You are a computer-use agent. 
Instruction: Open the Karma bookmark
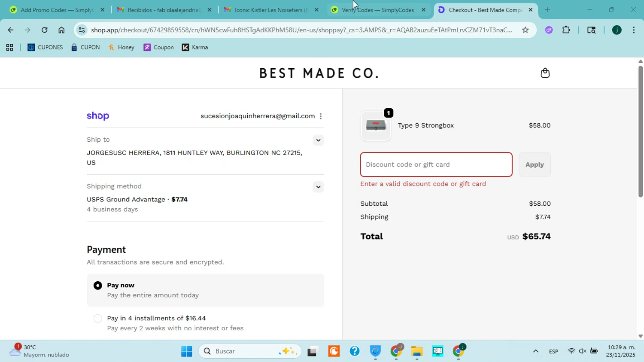pyautogui.click(x=195, y=48)
